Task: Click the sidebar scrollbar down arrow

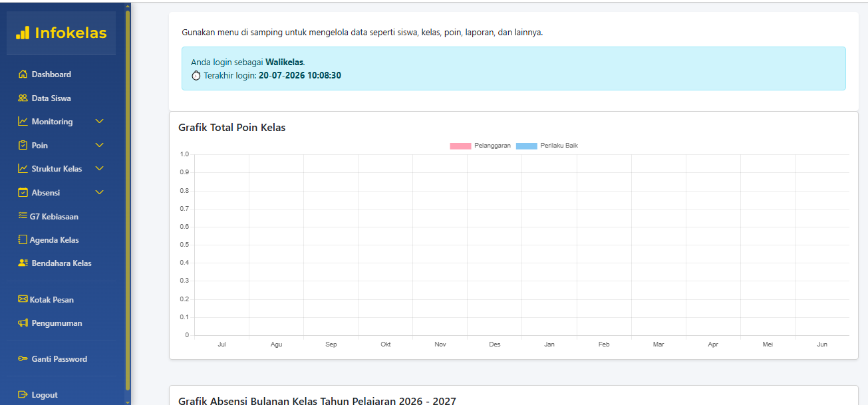Action: tap(128, 401)
